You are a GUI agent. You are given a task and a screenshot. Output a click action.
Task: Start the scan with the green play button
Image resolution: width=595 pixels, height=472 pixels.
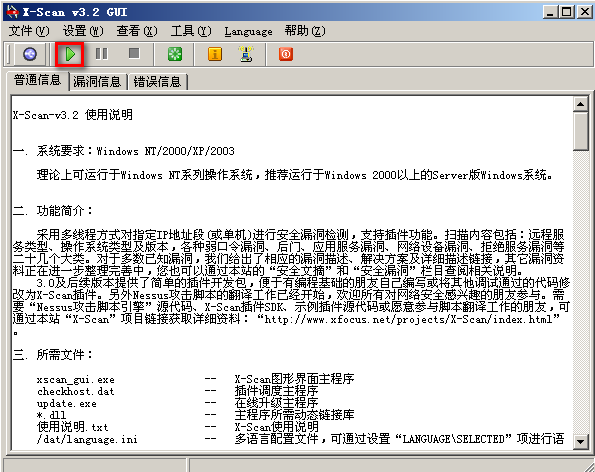(70, 54)
